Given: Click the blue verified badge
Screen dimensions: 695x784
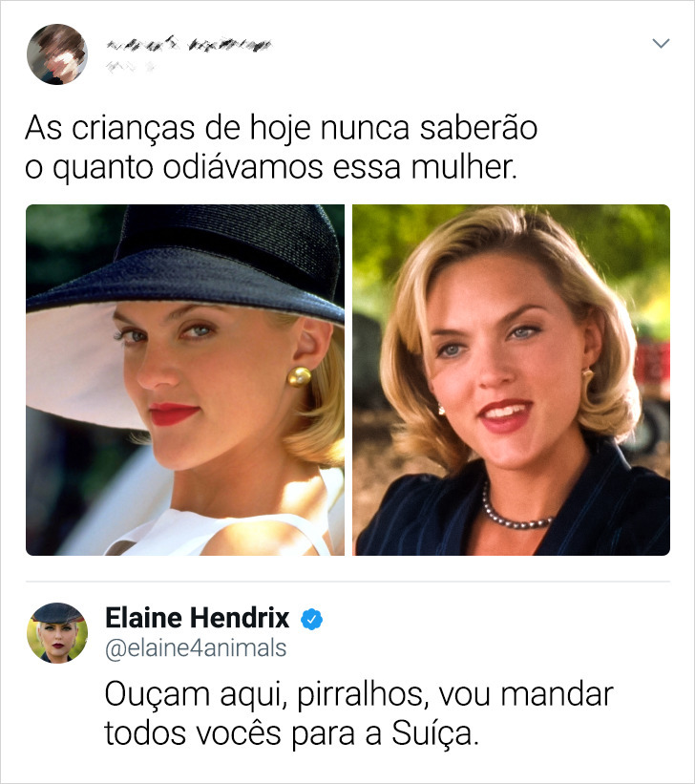Looking at the screenshot, I should [311, 620].
